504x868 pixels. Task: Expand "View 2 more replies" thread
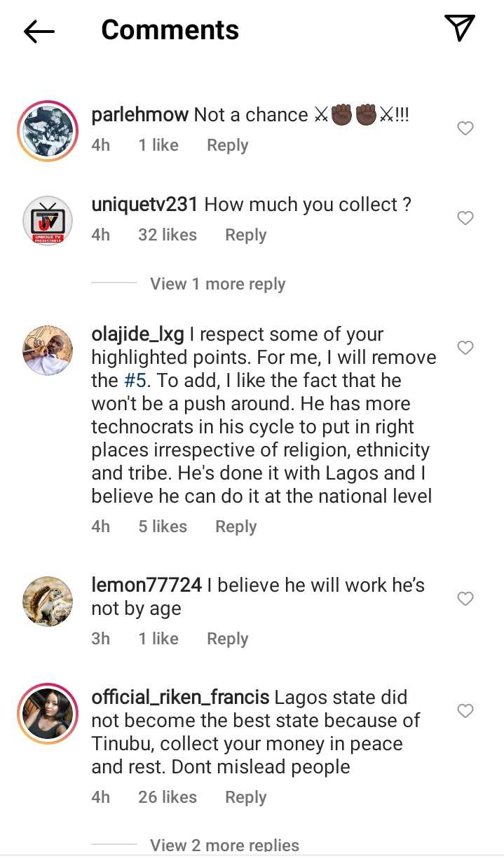(224, 845)
